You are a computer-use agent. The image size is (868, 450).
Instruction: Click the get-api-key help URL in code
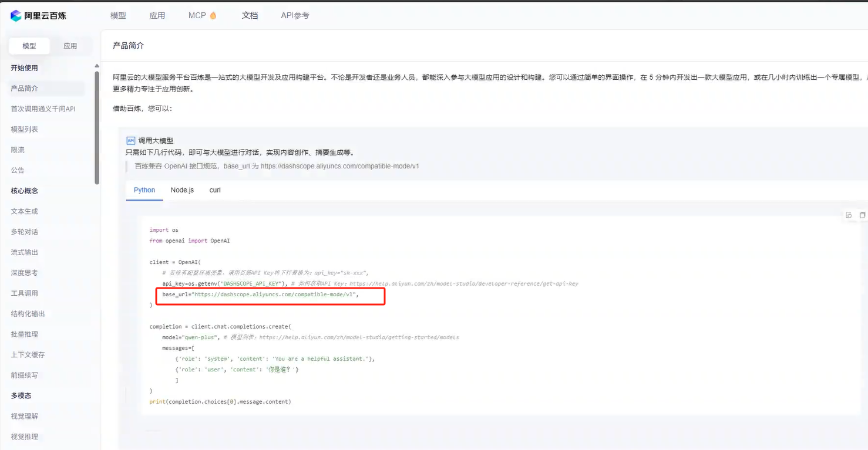(464, 283)
